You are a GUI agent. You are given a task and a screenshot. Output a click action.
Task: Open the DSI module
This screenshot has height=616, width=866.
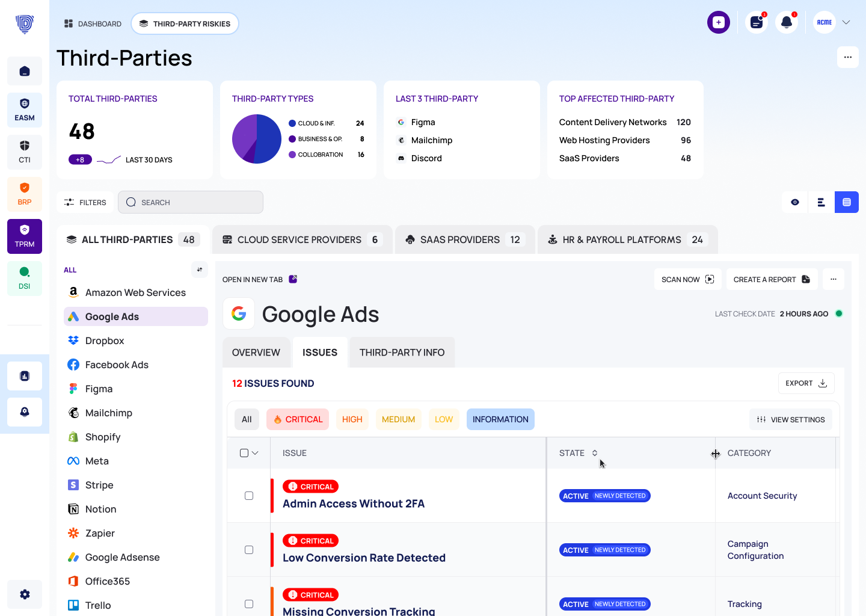(25, 279)
